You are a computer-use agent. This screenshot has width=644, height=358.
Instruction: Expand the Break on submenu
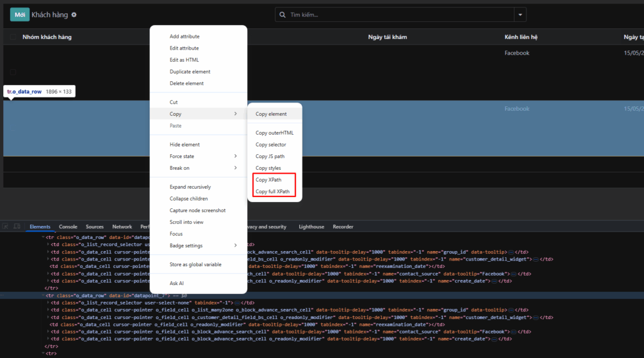point(198,168)
